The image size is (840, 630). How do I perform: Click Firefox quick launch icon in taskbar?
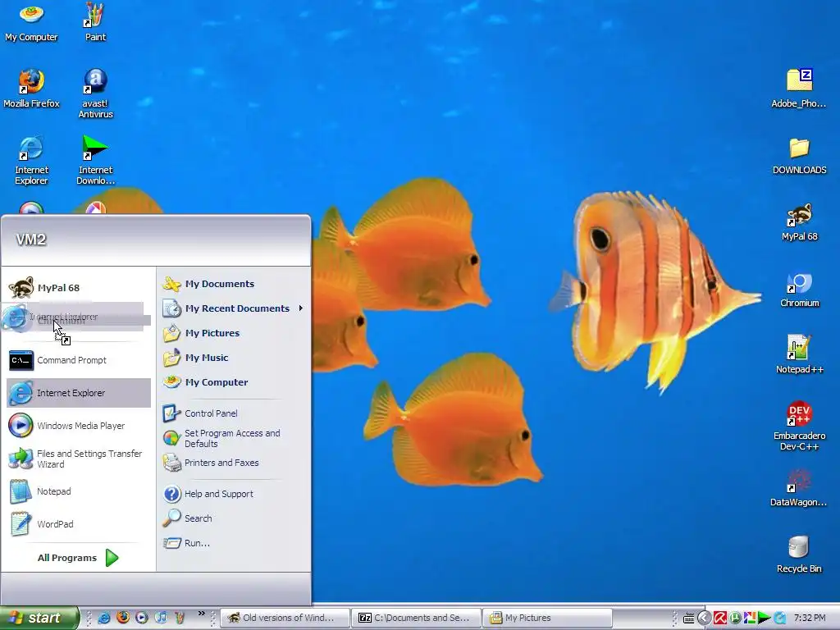pos(123,618)
